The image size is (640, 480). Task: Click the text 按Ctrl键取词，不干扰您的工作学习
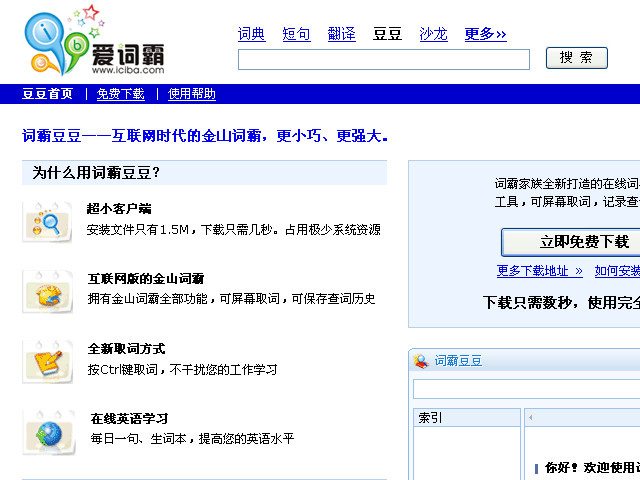coord(182,370)
